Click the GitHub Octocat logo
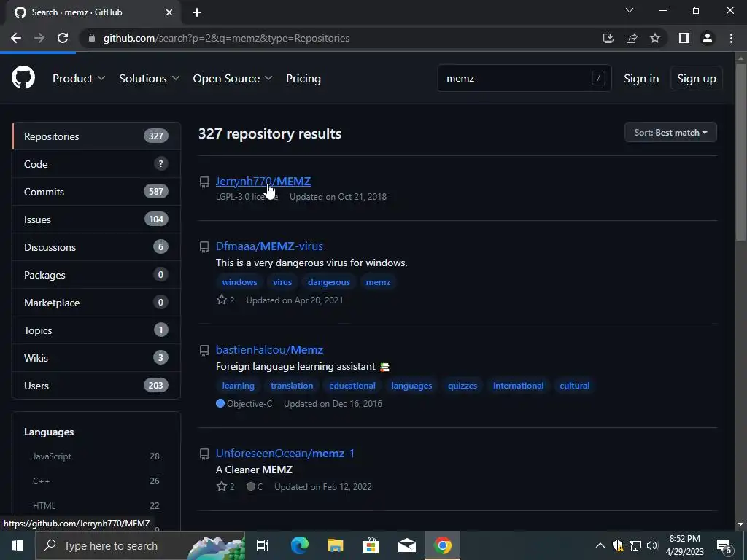The height and width of the screenshot is (560, 747). [x=23, y=77]
